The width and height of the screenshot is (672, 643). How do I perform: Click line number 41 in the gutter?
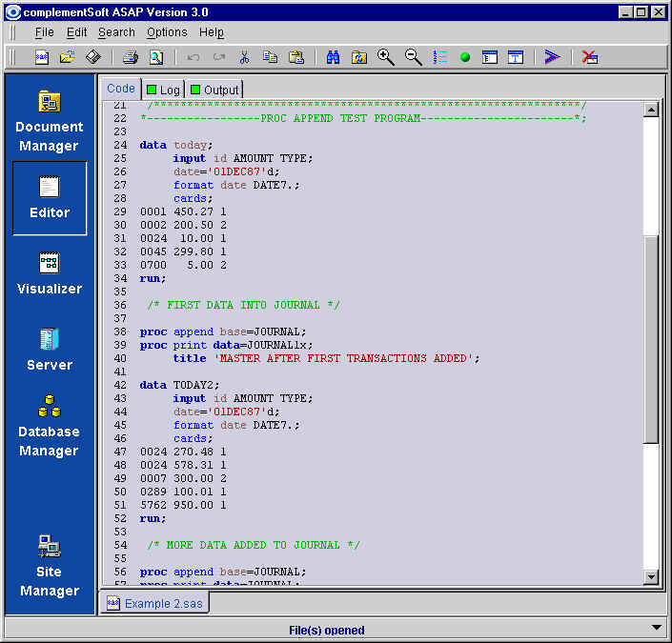click(120, 372)
